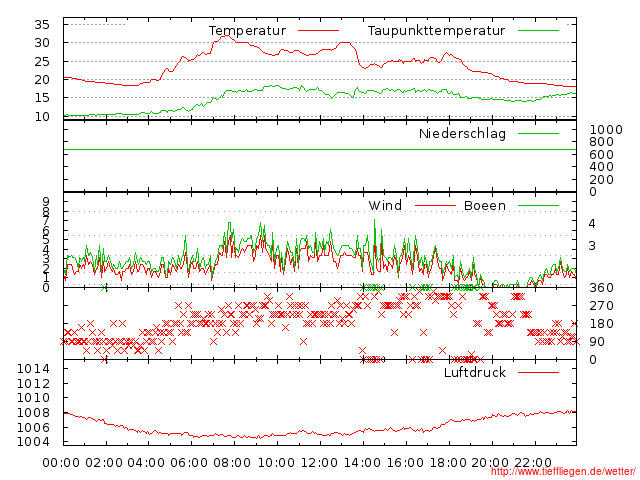The image size is (640, 480).
Task: Click the Temperatur legend label
Action: point(247,31)
